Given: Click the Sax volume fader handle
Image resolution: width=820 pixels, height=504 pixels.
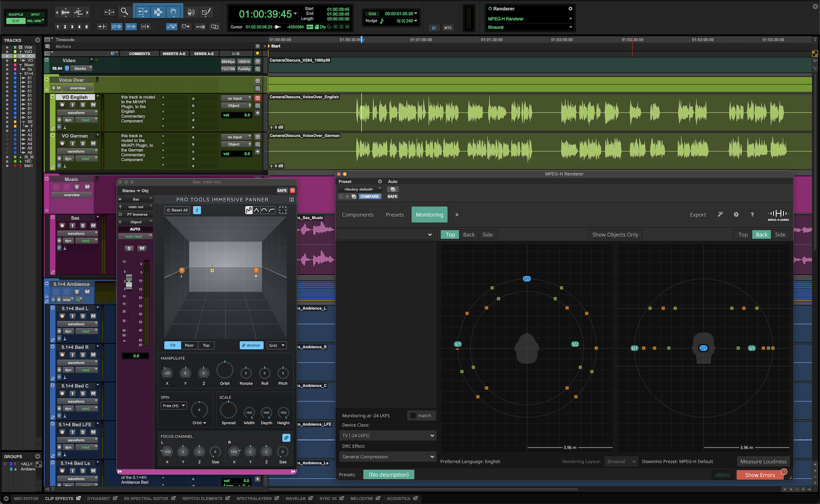Looking at the screenshot, I should coord(129,281).
